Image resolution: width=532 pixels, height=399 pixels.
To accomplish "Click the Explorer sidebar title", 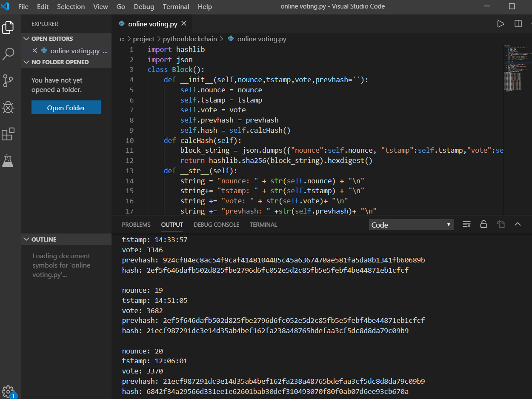I will pos(45,24).
